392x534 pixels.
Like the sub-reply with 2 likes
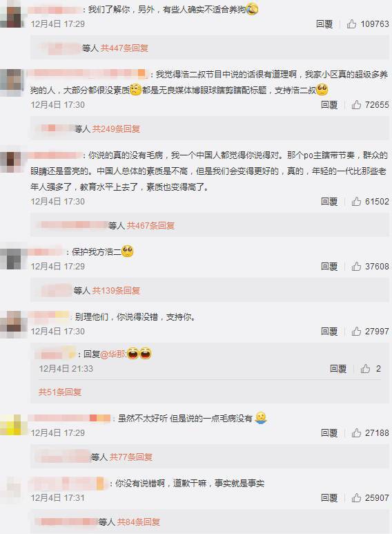click(x=366, y=368)
